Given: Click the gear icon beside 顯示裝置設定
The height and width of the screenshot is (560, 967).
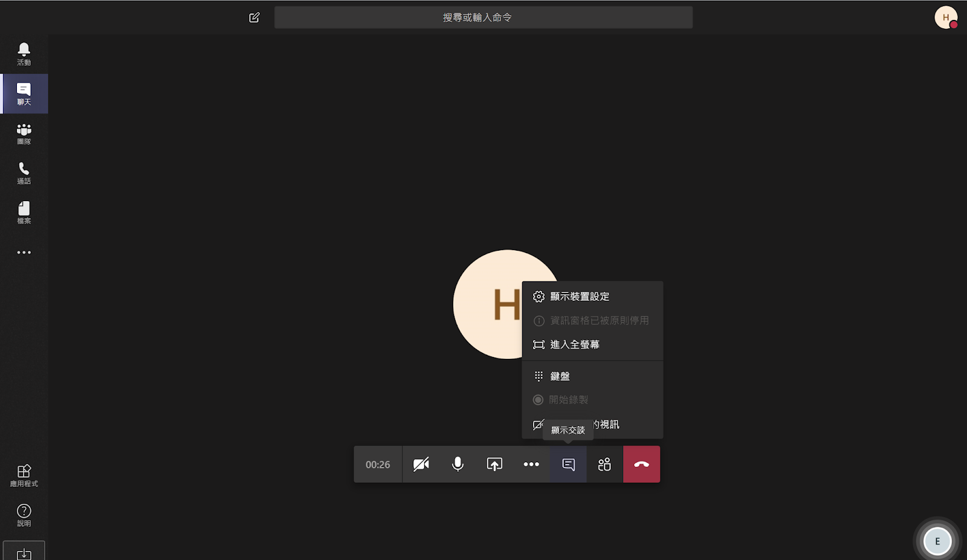Looking at the screenshot, I should [x=538, y=297].
